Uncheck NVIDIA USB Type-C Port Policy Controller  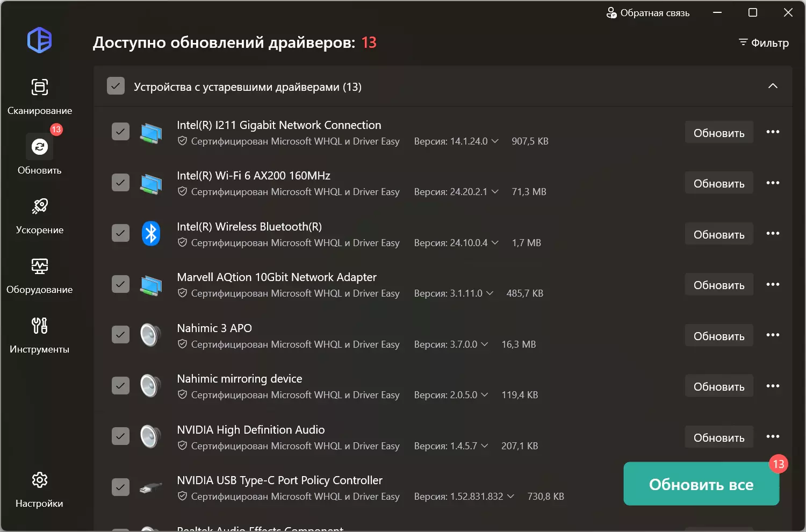pyautogui.click(x=120, y=487)
